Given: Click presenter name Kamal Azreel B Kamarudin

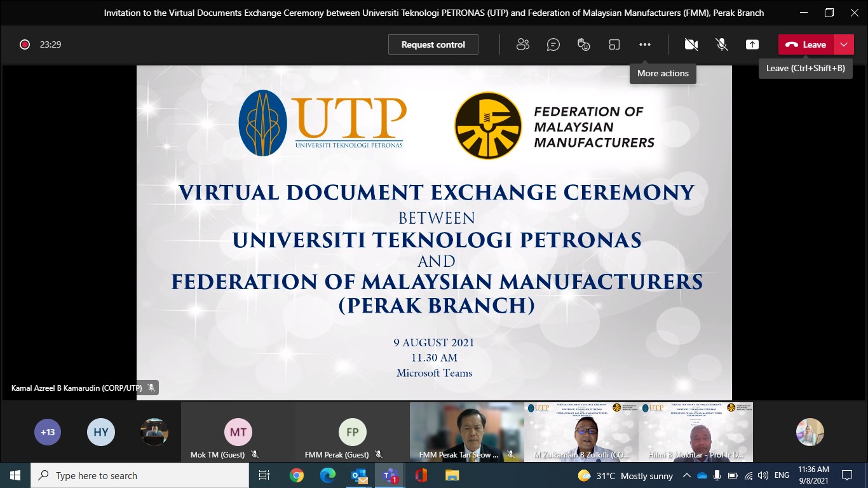Looking at the screenshot, I should pos(77,388).
